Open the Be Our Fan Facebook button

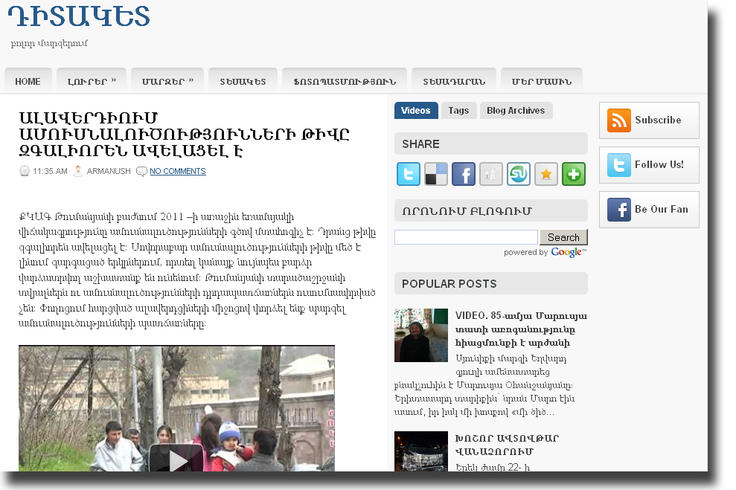pos(648,210)
